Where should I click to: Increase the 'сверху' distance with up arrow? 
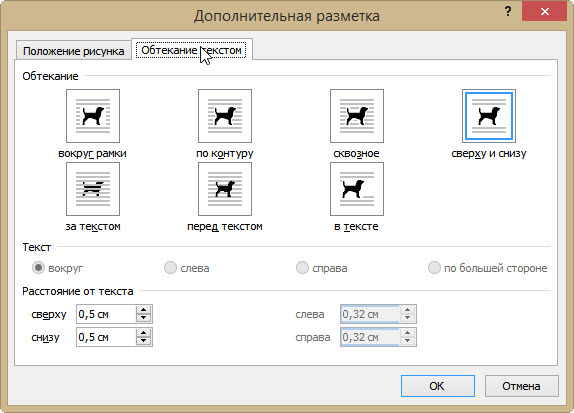point(144,310)
